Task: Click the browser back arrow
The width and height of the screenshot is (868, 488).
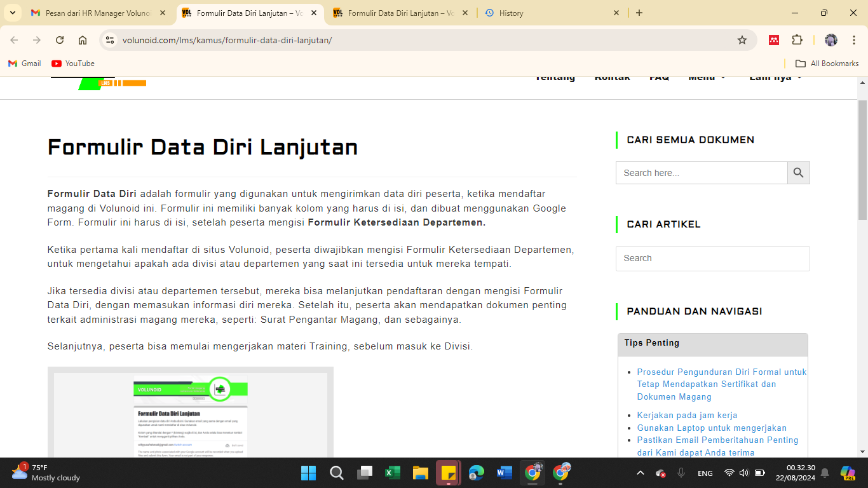Action: 14,40
